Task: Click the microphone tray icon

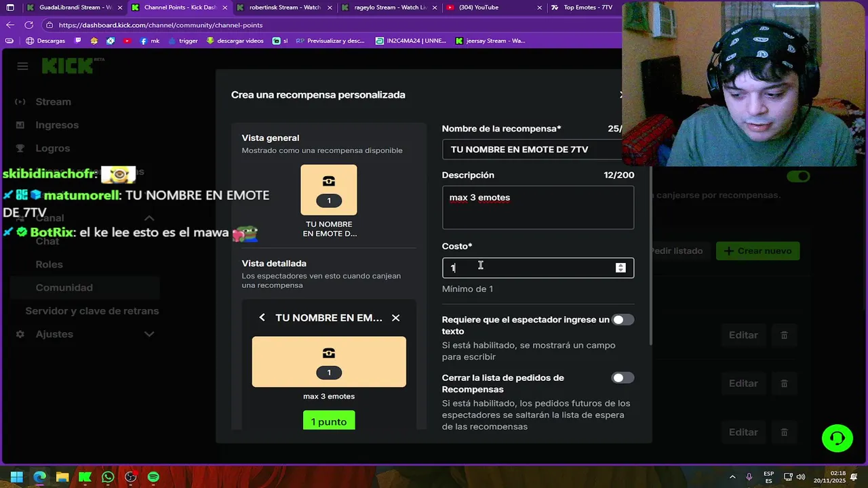Action: tap(749, 477)
